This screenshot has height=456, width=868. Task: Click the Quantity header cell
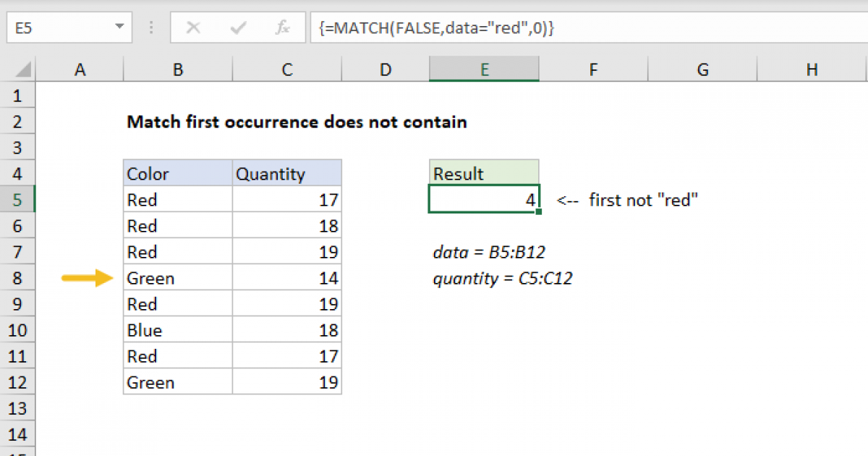point(287,174)
